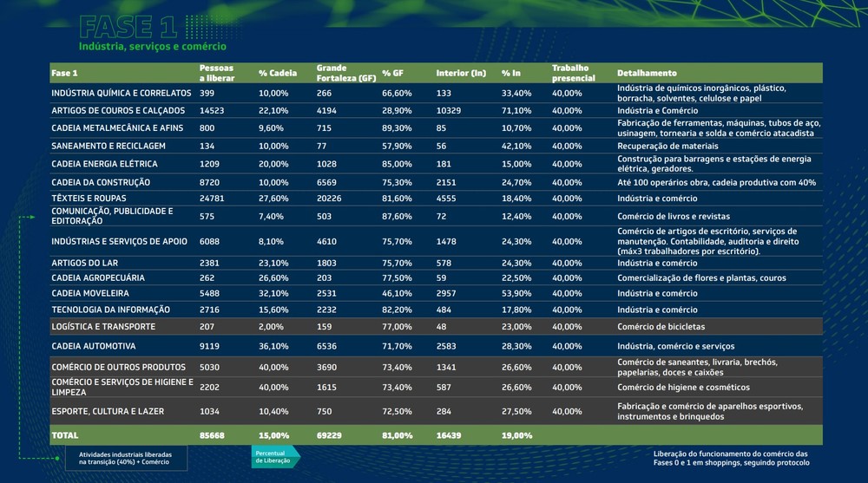
Task: Select the row label "ESPORTE, CULTURA E LAZER"
Action: point(108,411)
